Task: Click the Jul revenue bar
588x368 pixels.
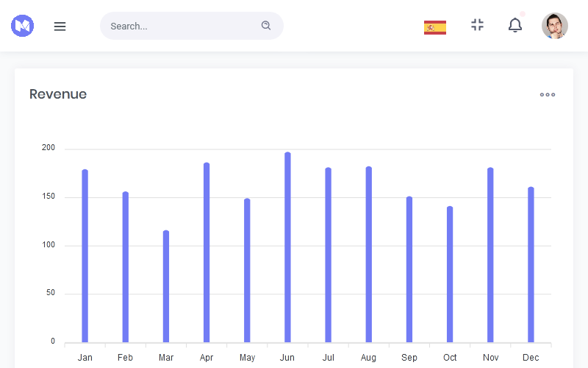Action: pyautogui.click(x=328, y=255)
